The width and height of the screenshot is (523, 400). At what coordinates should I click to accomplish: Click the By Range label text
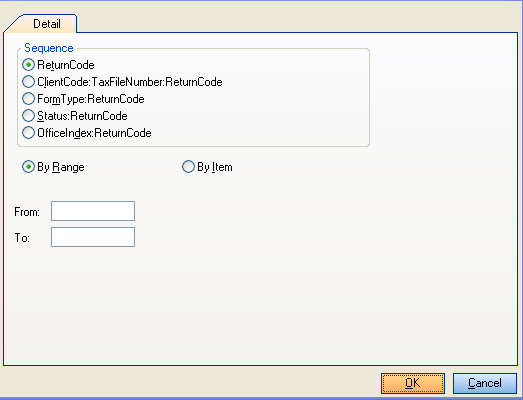coord(61,167)
